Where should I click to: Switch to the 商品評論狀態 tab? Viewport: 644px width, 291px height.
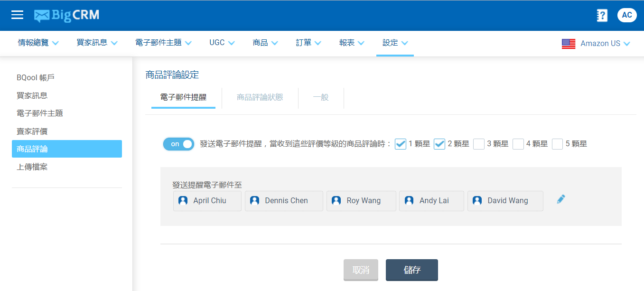[x=260, y=97]
